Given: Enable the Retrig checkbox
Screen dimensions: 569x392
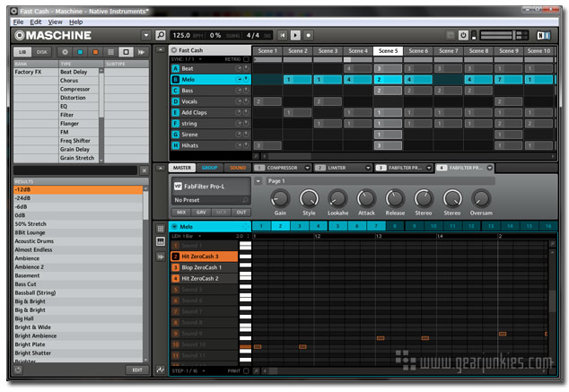Looking at the screenshot, I should [246, 58].
